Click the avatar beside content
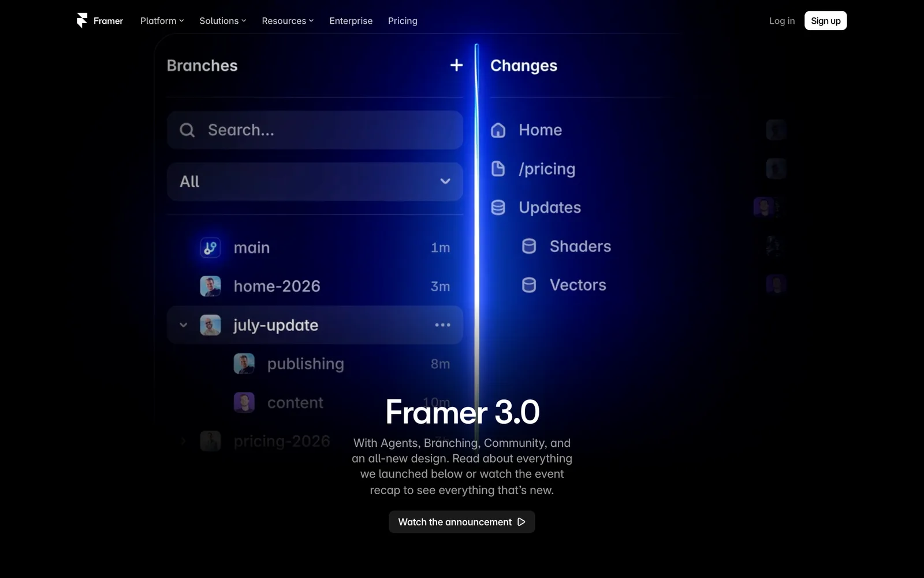Image resolution: width=924 pixels, height=578 pixels. click(x=244, y=402)
